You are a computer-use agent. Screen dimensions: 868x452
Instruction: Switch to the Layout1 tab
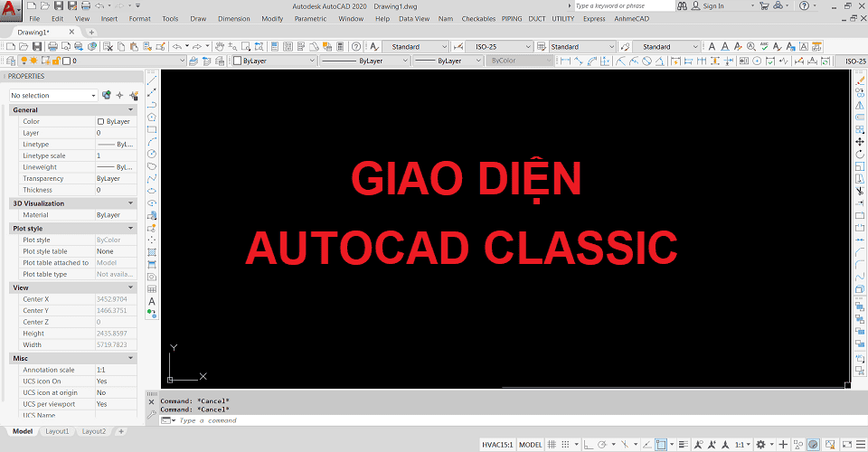(57, 431)
